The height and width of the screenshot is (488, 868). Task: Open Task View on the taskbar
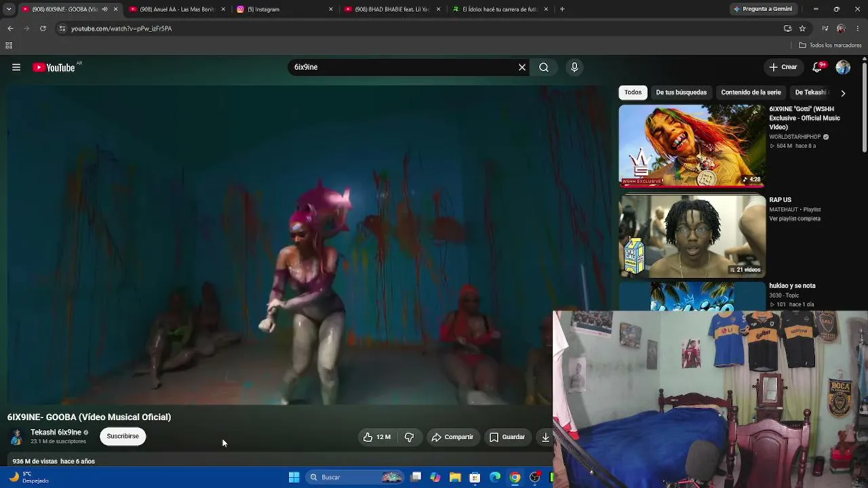(x=416, y=477)
